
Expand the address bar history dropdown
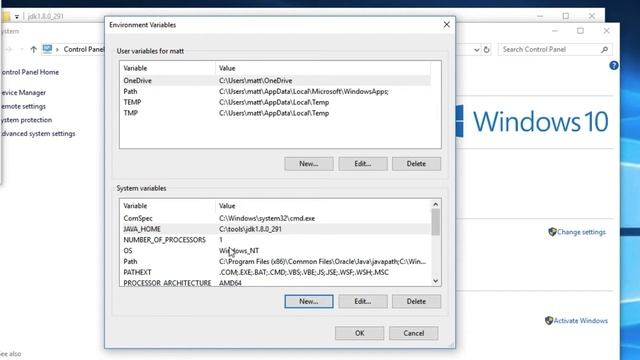[x=476, y=49]
